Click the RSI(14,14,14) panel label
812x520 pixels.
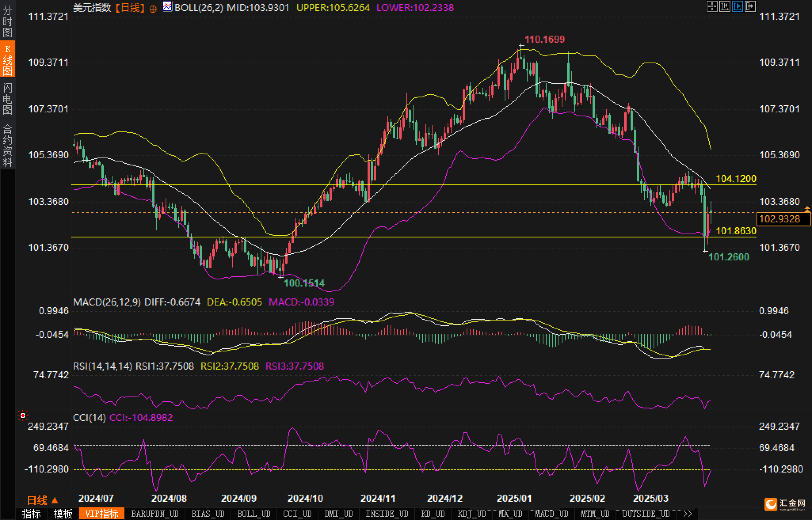103,366
